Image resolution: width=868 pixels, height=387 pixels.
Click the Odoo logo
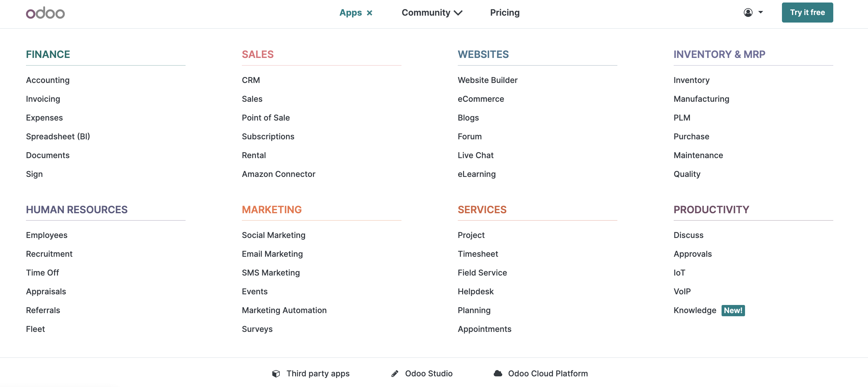[45, 13]
